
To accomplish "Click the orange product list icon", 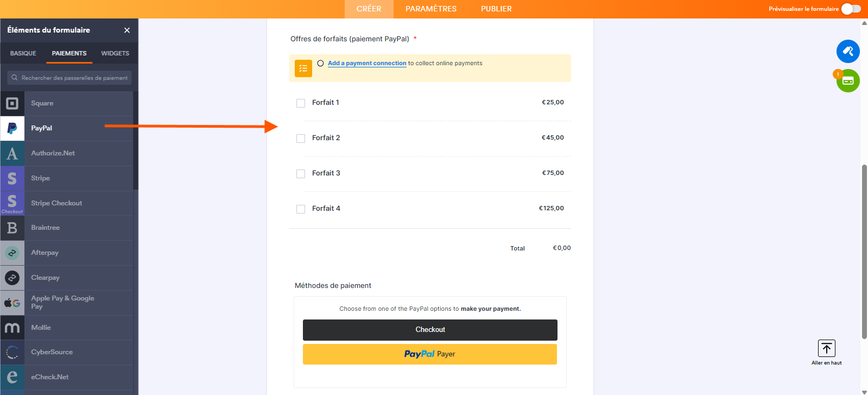I will [x=303, y=68].
